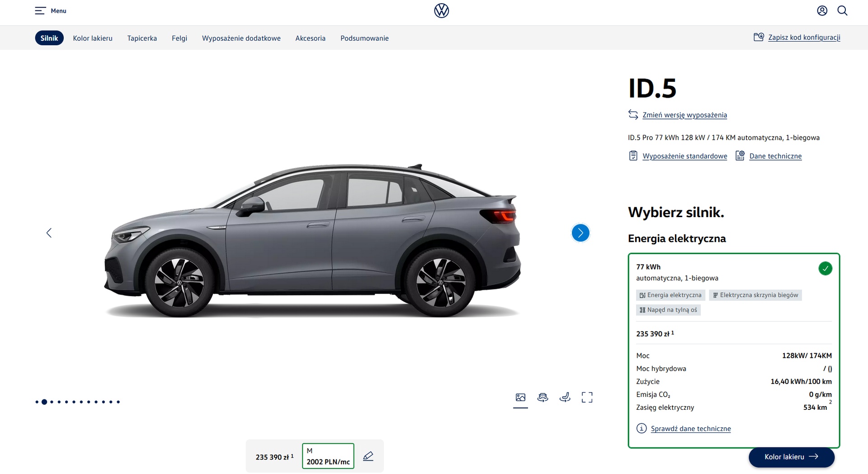This screenshot has width=868, height=474.
Task: Click the Energia elektryczna tag chip
Action: (x=670, y=295)
